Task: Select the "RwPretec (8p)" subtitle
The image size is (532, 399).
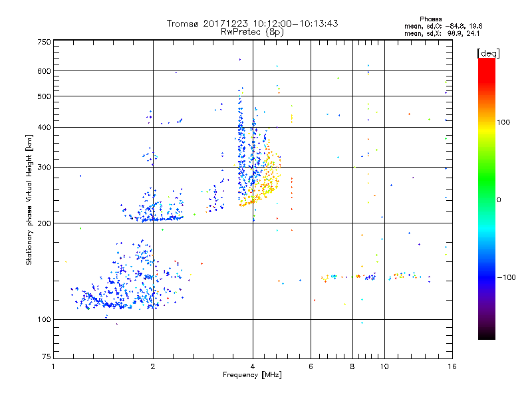Action: click(252, 32)
